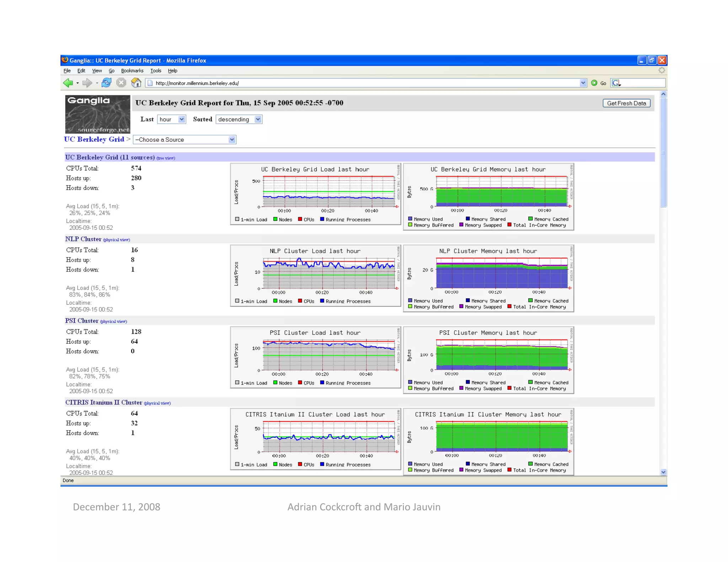Open the Help menu
728x562 pixels.
(x=172, y=71)
